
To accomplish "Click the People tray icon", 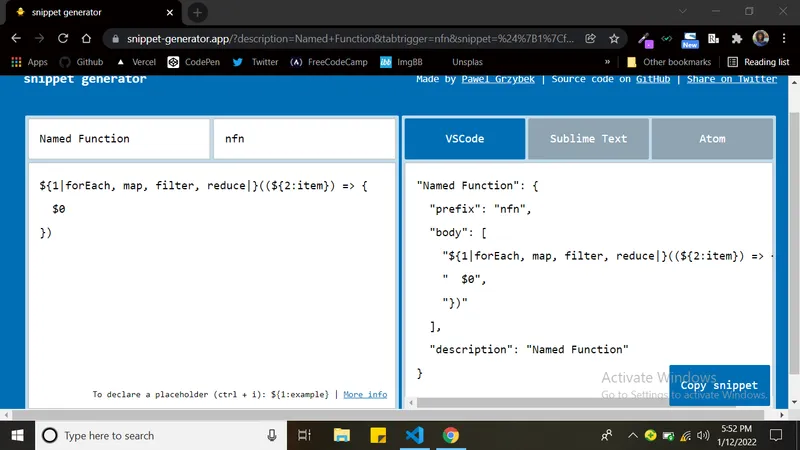I will pyautogui.click(x=607, y=436).
